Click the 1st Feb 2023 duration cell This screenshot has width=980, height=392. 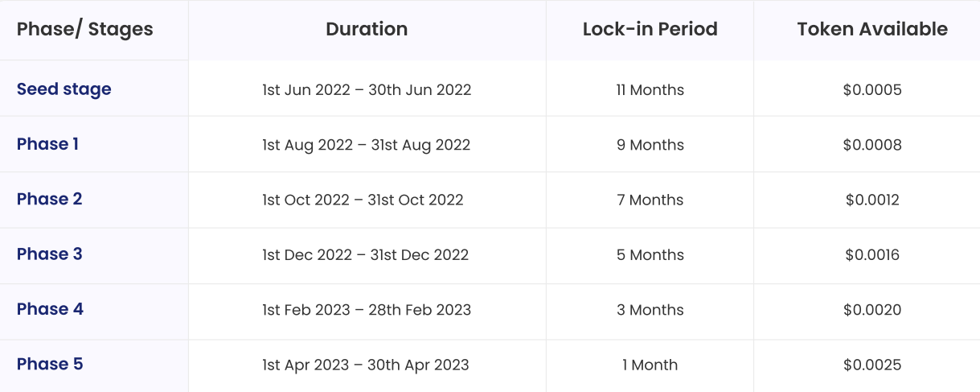point(367,310)
